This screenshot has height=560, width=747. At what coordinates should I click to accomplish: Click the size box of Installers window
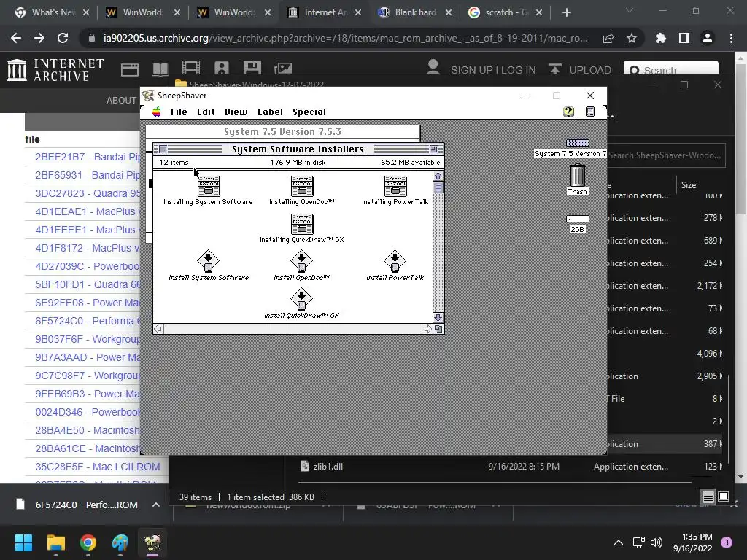(x=438, y=329)
